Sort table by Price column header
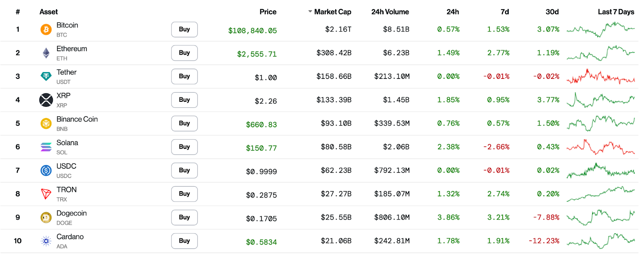 (268, 12)
